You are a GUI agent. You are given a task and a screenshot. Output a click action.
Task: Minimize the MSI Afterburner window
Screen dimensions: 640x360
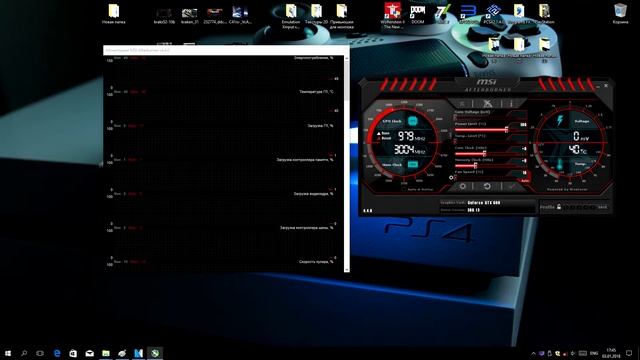(x=598, y=86)
